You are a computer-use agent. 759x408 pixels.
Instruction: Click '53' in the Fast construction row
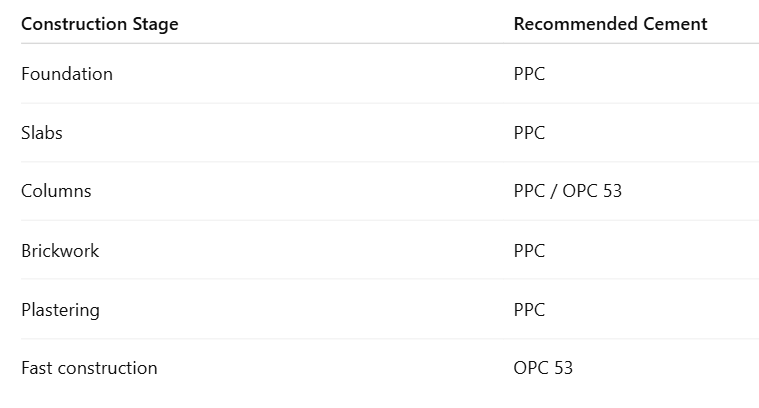563,368
